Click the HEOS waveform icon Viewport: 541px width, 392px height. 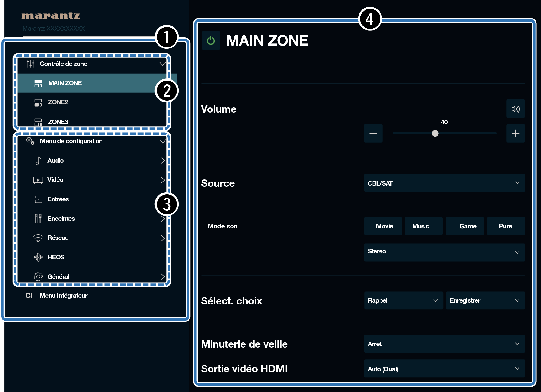[38, 257]
